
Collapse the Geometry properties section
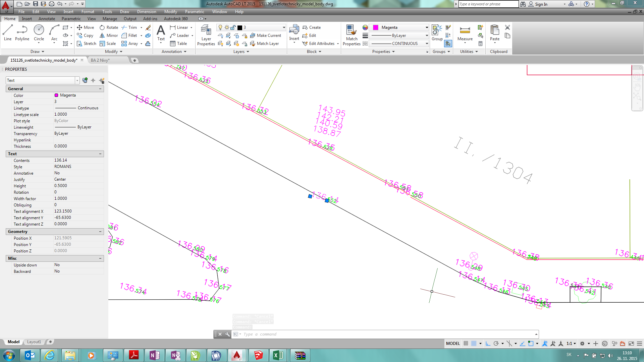(100, 232)
